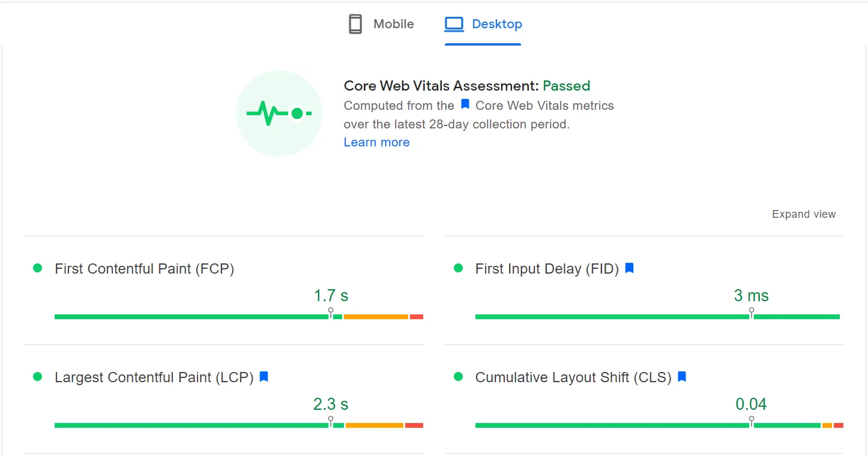Click the Expand view button

(803, 214)
